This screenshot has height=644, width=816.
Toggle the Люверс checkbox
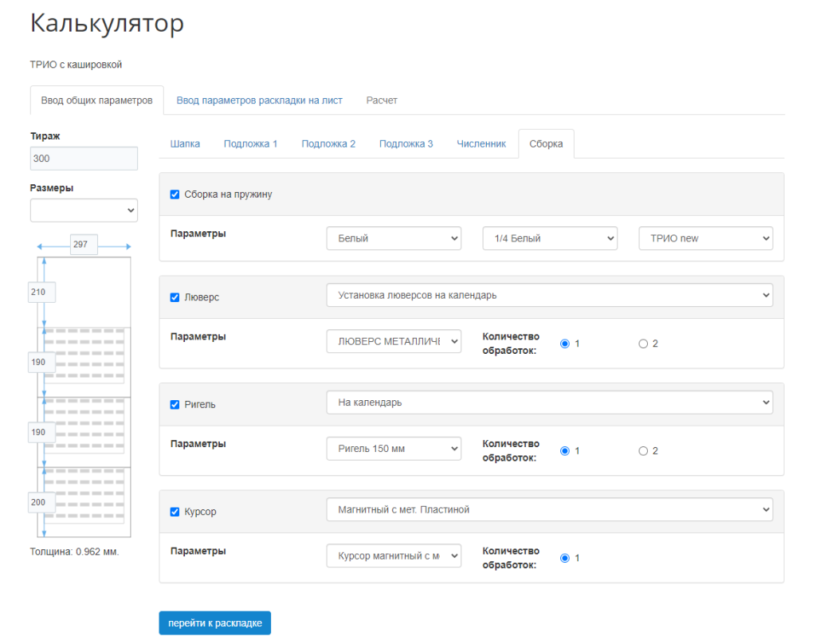(175, 297)
